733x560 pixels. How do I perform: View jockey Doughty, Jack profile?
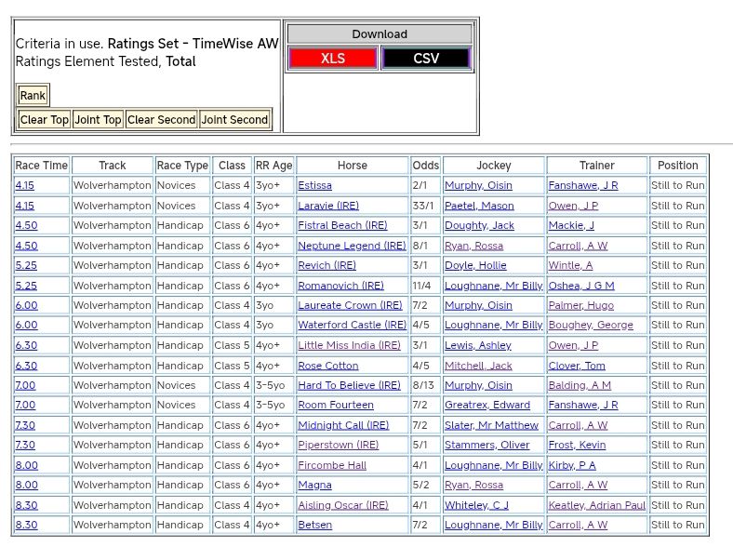coord(479,226)
